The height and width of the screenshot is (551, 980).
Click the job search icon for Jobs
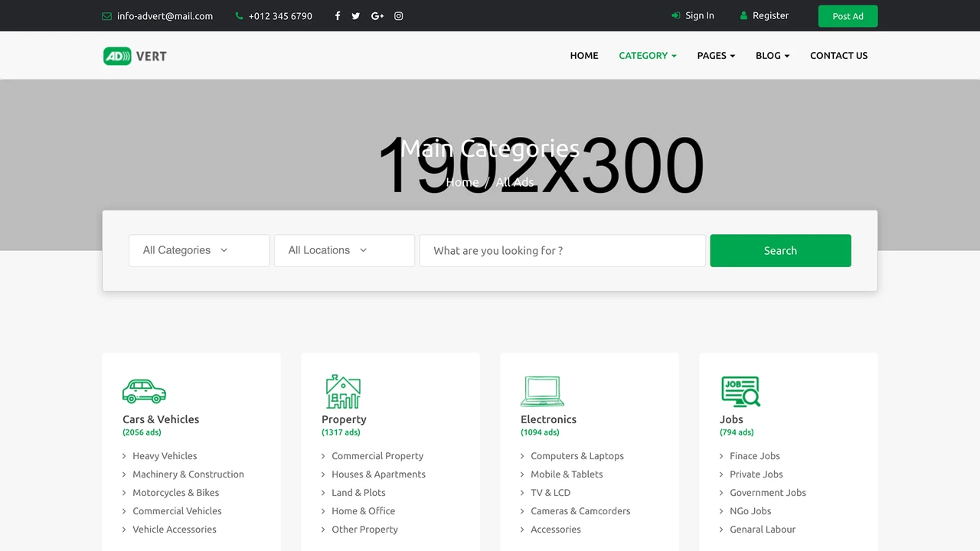click(x=740, y=391)
